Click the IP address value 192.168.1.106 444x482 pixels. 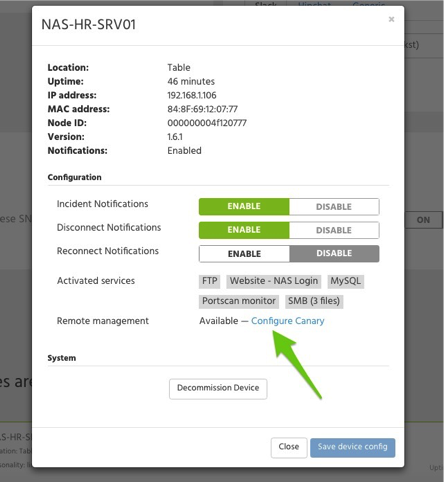192,95
